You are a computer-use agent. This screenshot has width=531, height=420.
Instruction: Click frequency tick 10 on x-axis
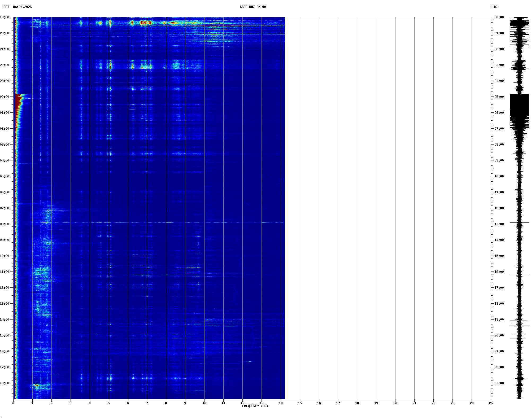coord(204,403)
